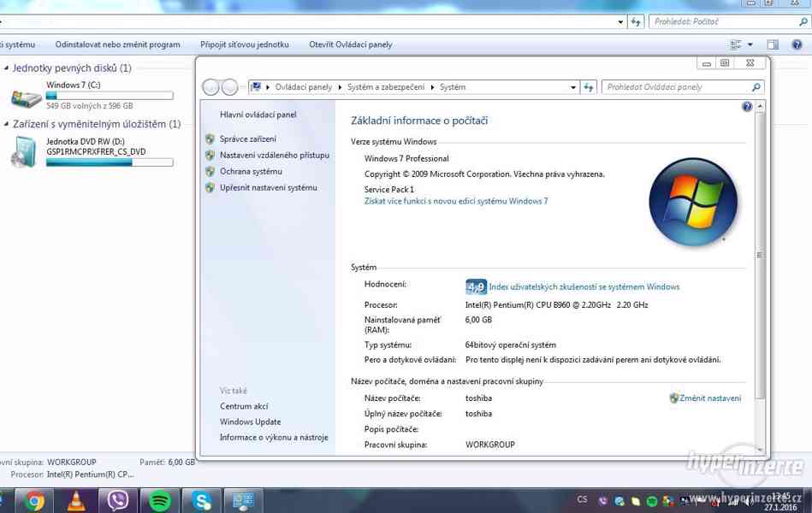Screen dimensions: 812x513
Task: Click the DVD RW (D:) capacity bar
Action: 110,162
